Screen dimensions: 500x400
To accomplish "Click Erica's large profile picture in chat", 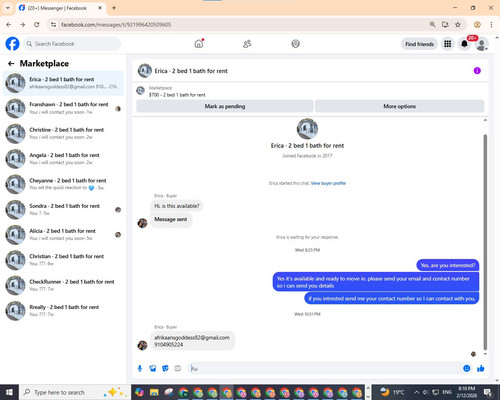I will pyautogui.click(x=307, y=128).
